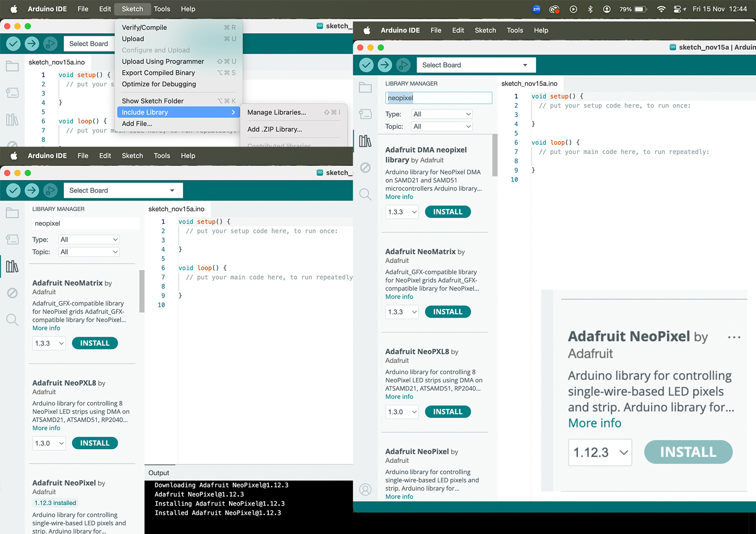Image resolution: width=756 pixels, height=534 pixels.
Task: Open Debug icon in bottom-left window sidebar
Action: click(x=12, y=293)
